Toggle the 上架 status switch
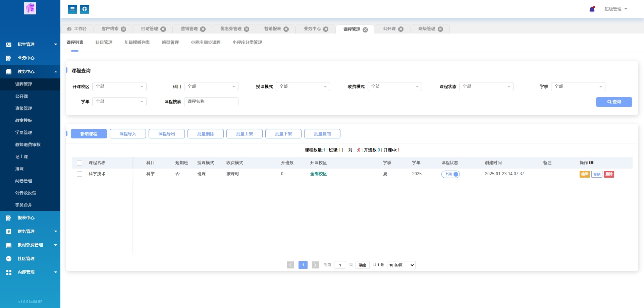Viewport: 644px width, 308px height. (x=450, y=174)
